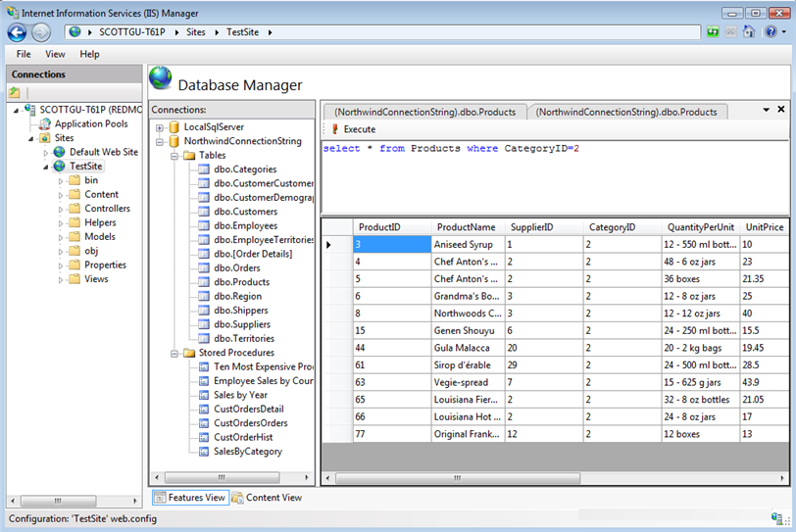Click the SCOTTGU-T61P breadcrumb in address bar
The image size is (796, 532).
tap(132, 32)
